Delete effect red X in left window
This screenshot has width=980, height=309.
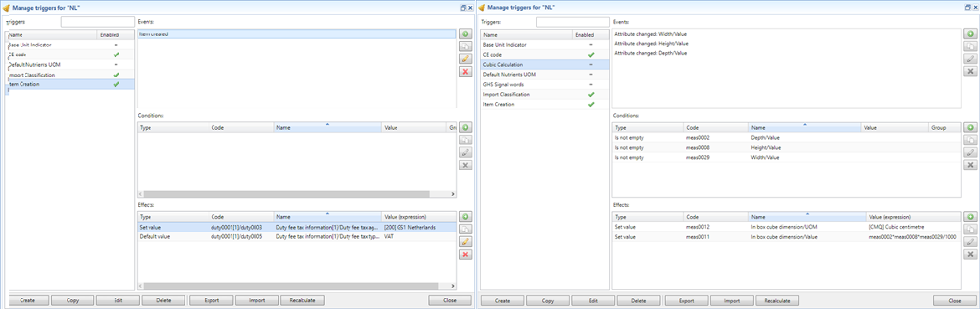pos(465,254)
